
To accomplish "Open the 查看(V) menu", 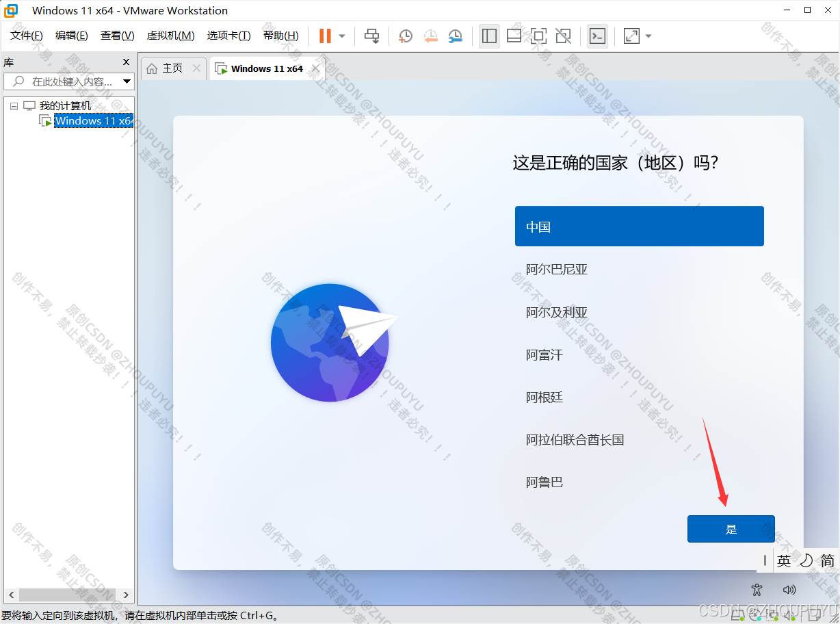I will pyautogui.click(x=118, y=36).
